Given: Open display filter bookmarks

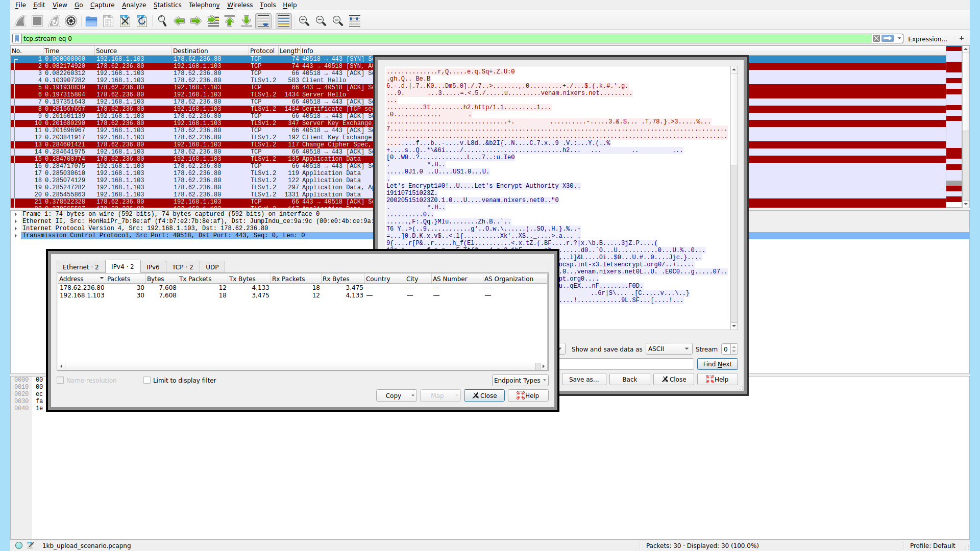Looking at the screenshot, I should pyautogui.click(x=17, y=38).
